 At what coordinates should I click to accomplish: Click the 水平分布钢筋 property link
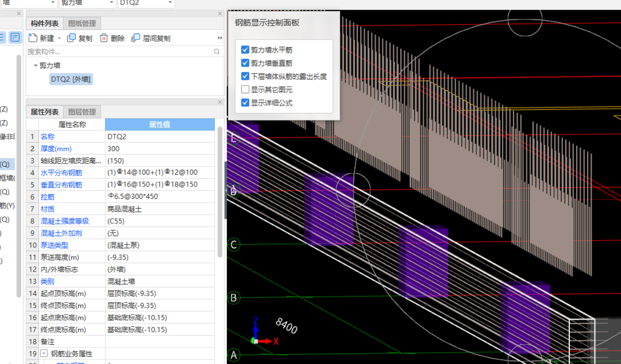[x=61, y=173]
